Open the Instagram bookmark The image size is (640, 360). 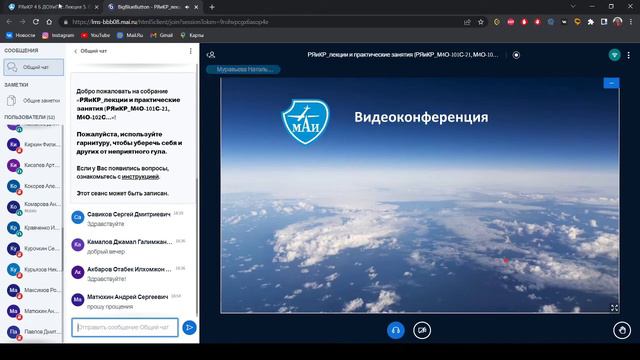[x=58, y=36]
